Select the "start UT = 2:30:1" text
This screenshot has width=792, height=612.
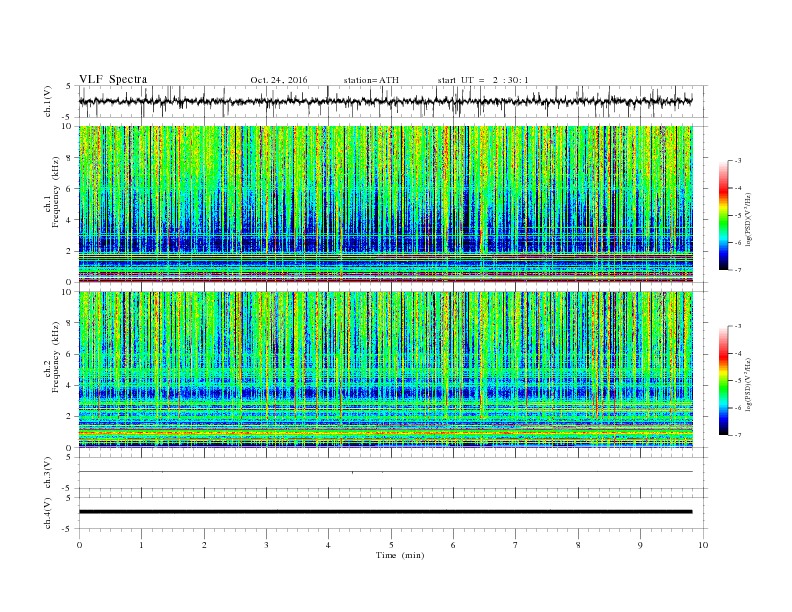coord(483,80)
